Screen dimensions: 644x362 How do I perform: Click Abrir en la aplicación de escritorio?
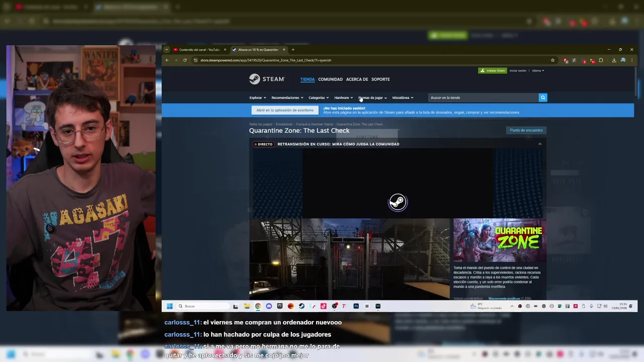[x=285, y=110]
